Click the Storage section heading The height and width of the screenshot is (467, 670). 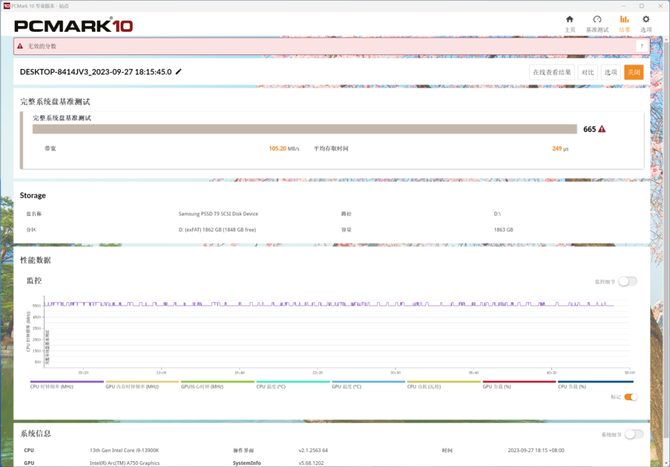click(x=32, y=195)
